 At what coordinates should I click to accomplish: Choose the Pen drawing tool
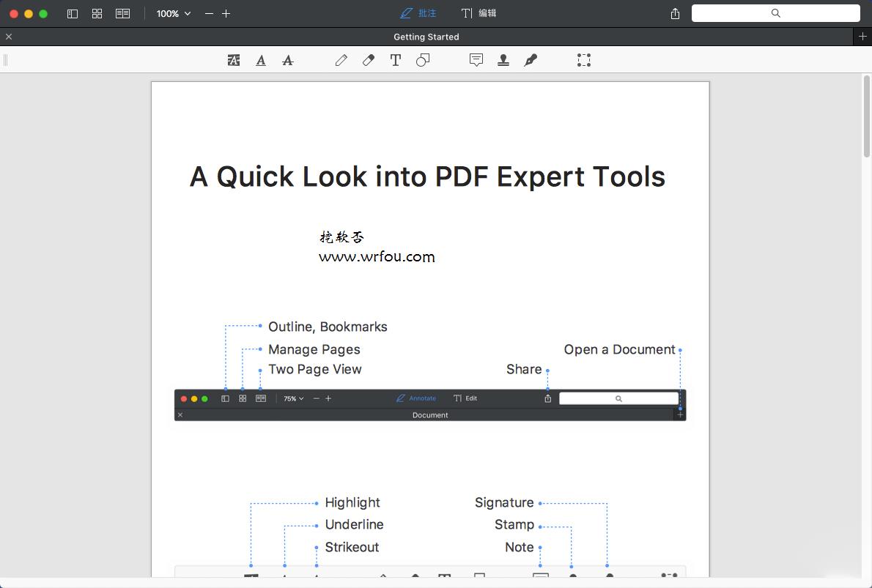[341, 61]
